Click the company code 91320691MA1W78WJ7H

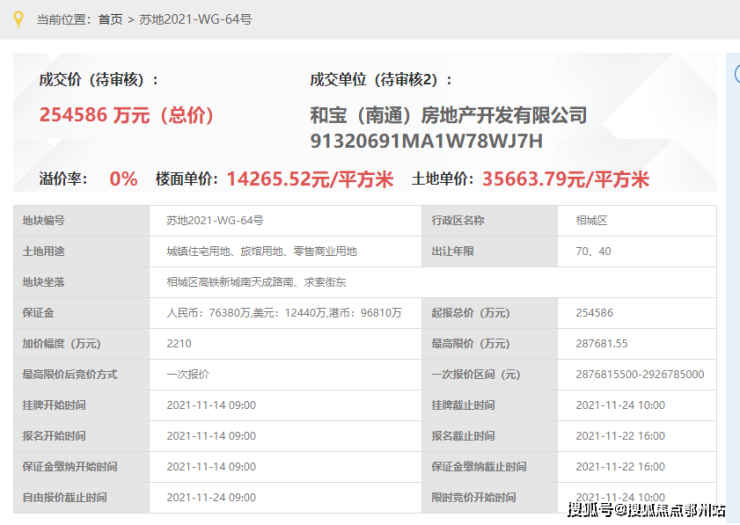426,140
